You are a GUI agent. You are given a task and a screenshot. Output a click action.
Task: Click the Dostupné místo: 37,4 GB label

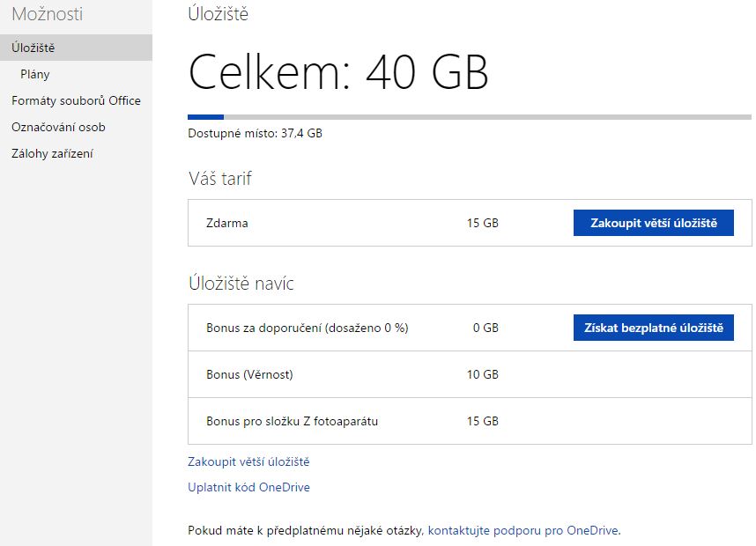tap(255, 134)
